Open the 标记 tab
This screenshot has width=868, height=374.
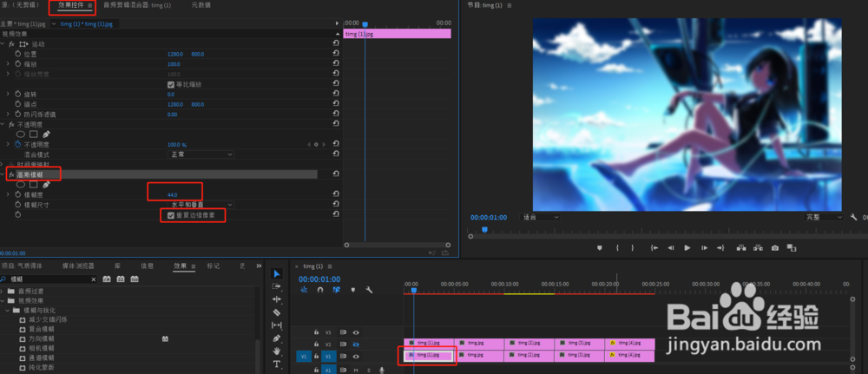click(214, 266)
